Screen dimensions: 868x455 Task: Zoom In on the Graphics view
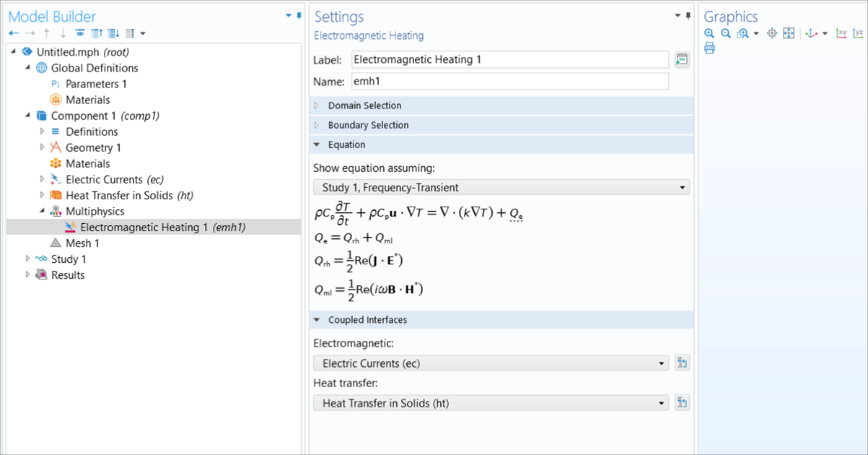709,33
